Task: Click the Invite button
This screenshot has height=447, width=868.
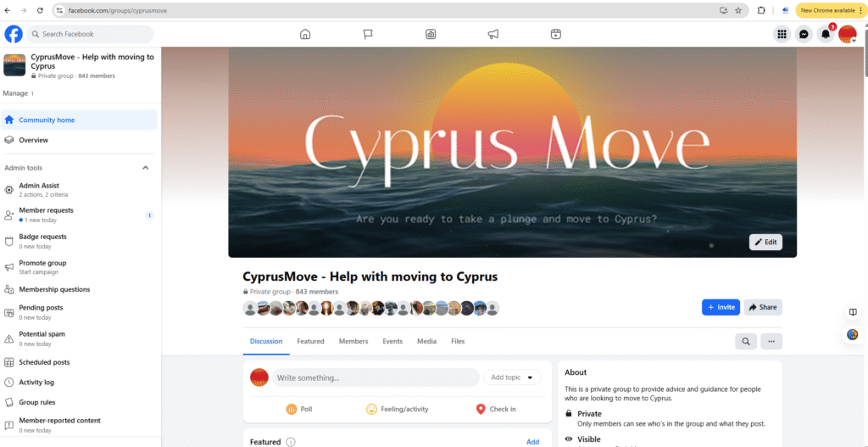Action: click(721, 307)
